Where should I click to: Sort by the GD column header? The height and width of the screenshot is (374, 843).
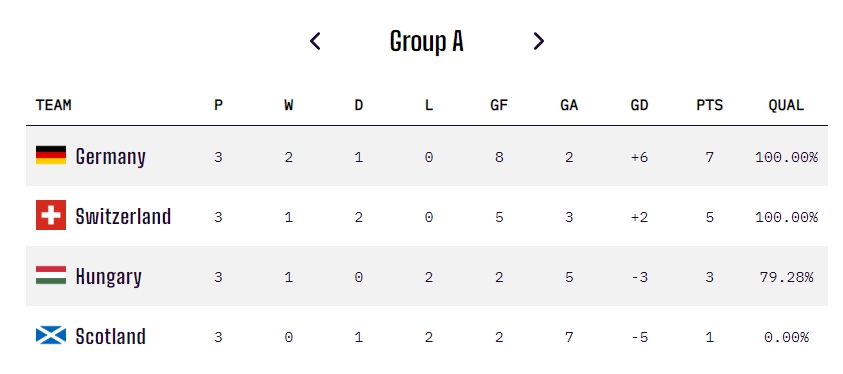tap(639, 105)
